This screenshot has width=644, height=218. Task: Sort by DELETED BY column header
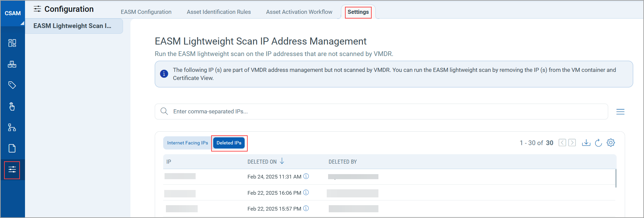coord(343,162)
